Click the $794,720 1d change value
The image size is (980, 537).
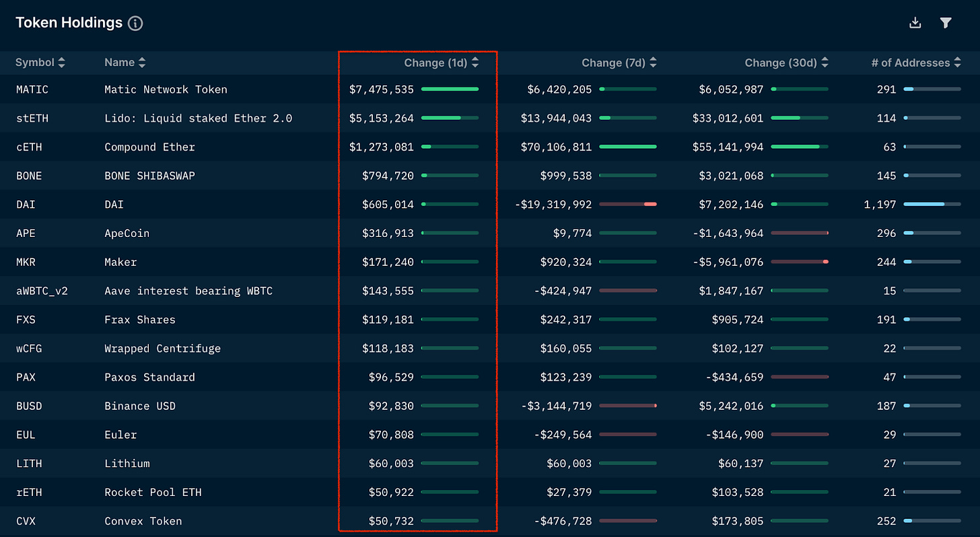[388, 176]
